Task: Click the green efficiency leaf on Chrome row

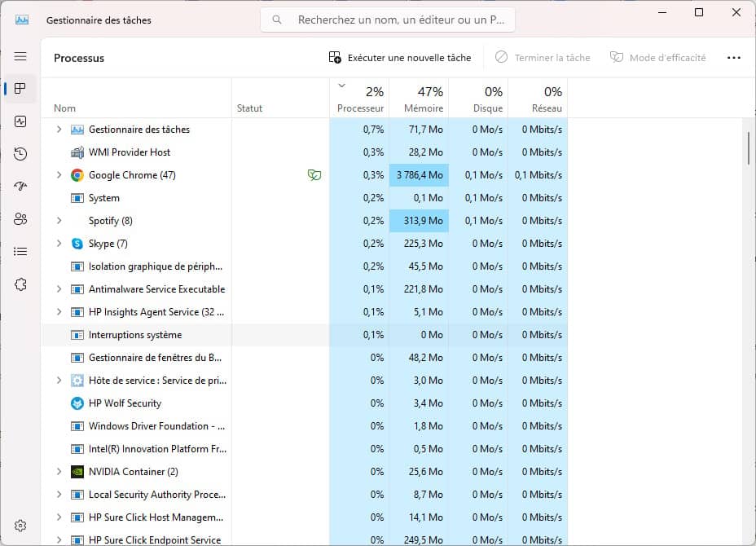Action: click(314, 175)
